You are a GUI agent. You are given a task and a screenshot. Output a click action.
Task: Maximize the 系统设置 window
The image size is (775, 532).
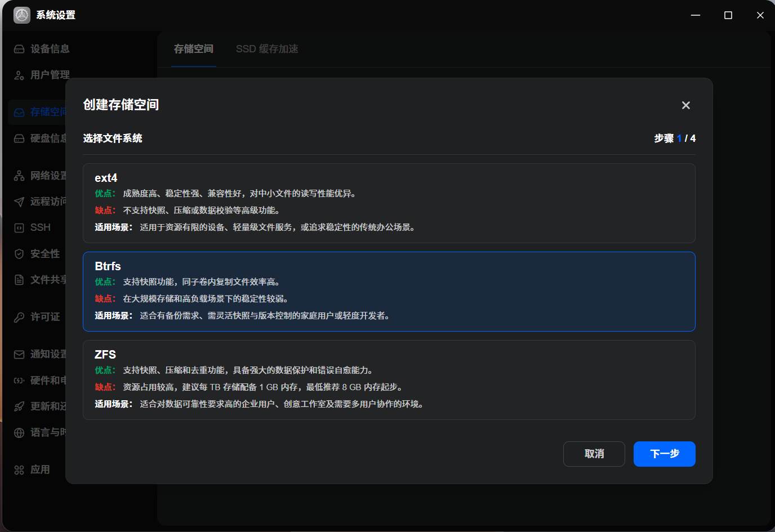tap(728, 15)
